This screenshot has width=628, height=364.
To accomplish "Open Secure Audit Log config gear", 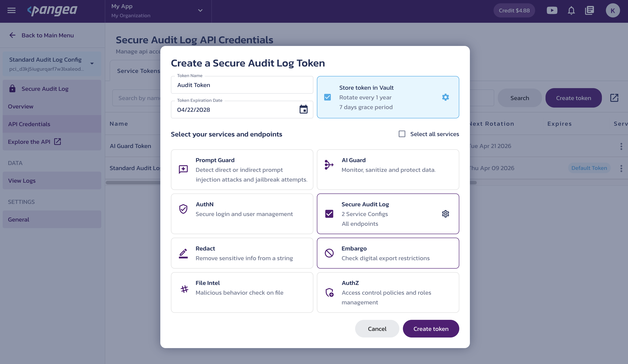I will pyautogui.click(x=445, y=214).
